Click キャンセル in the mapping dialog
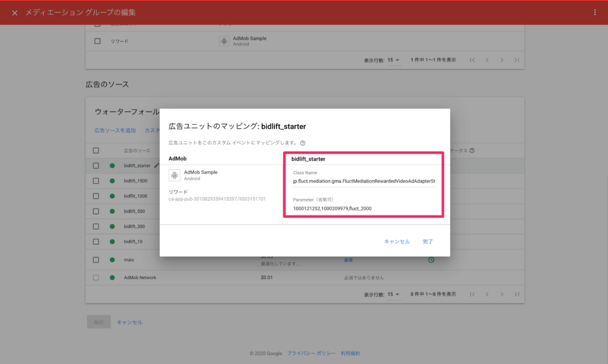Image resolution: width=608 pixels, height=364 pixels. (x=397, y=242)
